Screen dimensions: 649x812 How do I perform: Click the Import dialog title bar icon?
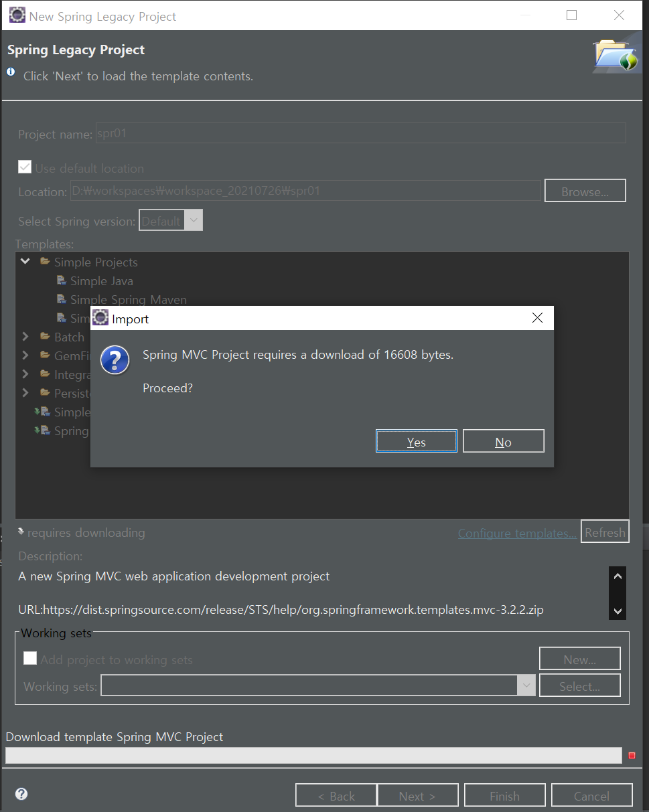[x=100, y=318]
